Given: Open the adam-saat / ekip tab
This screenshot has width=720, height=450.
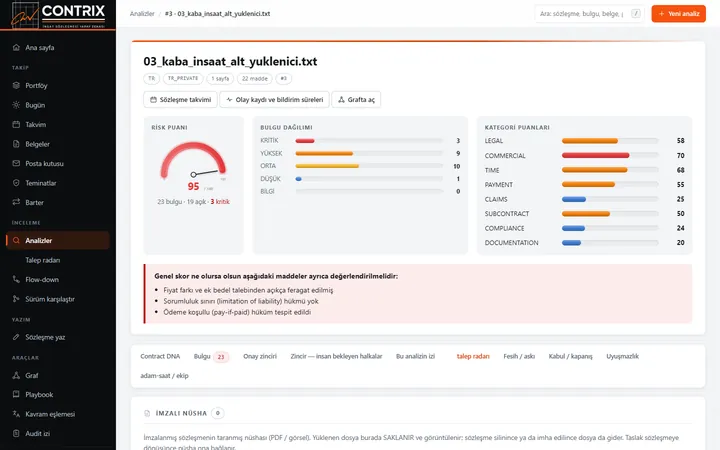Looking at the screenshot, I should tap(164, 376).
